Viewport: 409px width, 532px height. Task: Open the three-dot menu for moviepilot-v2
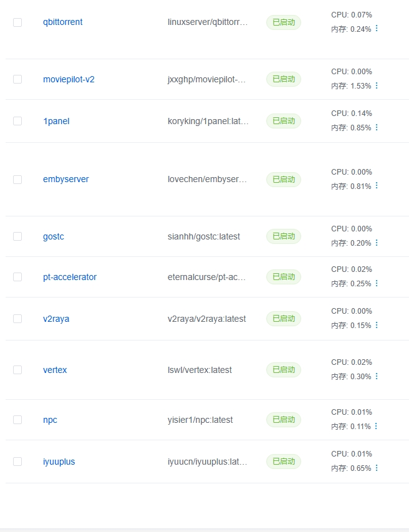pyautogui.click(x=377, y=85)
